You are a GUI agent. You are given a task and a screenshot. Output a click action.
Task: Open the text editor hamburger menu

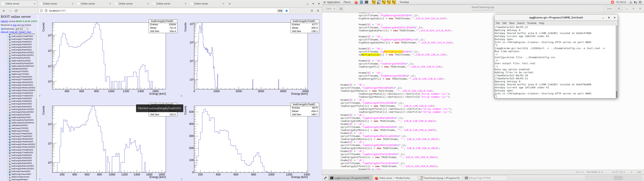[x=619, y=9]
